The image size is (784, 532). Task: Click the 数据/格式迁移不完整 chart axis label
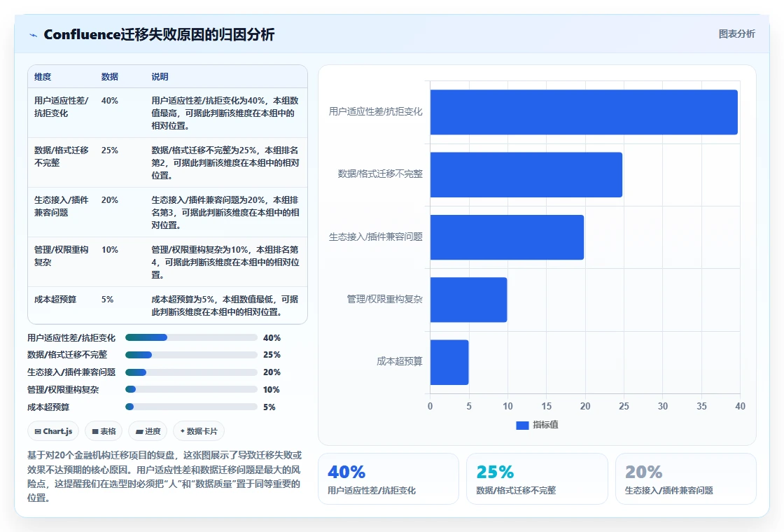380,174
